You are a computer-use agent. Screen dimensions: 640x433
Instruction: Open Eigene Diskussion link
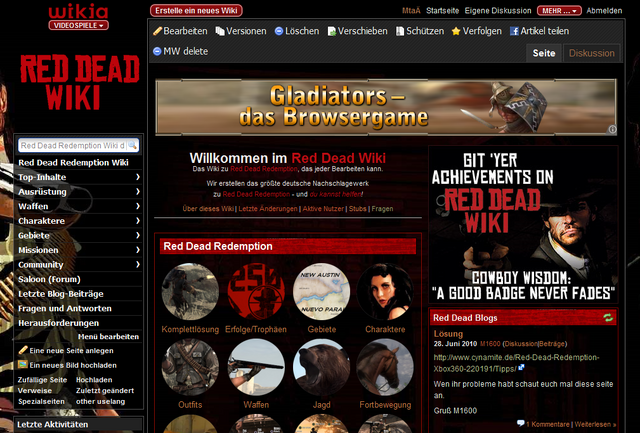click(x=498, y=11)
